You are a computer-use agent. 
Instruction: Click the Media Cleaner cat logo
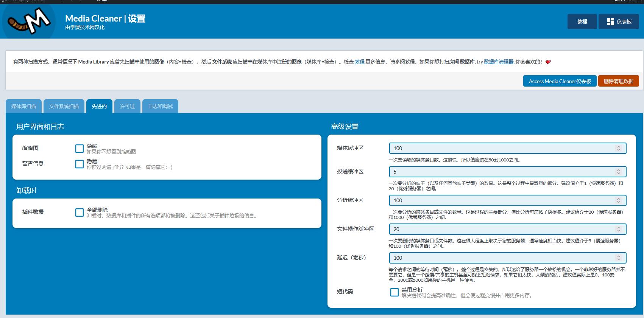pyautogui.click(x=29, y=21)
